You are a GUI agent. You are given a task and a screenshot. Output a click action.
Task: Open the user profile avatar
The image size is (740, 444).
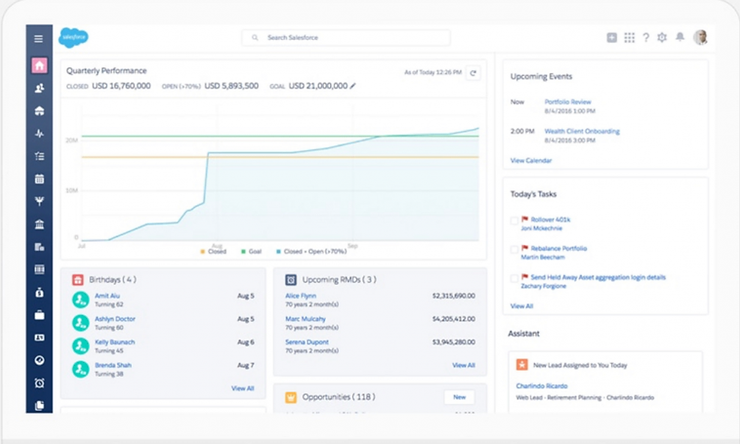[x=700, y=37]
